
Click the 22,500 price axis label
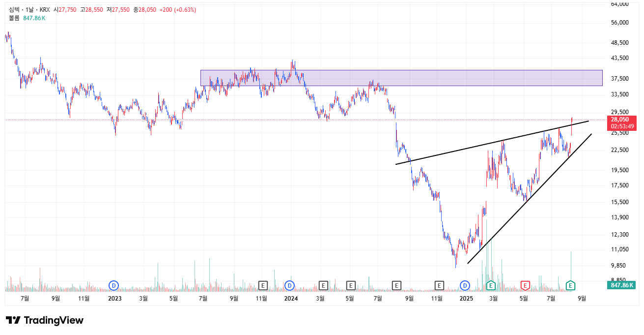click(620, 150)
